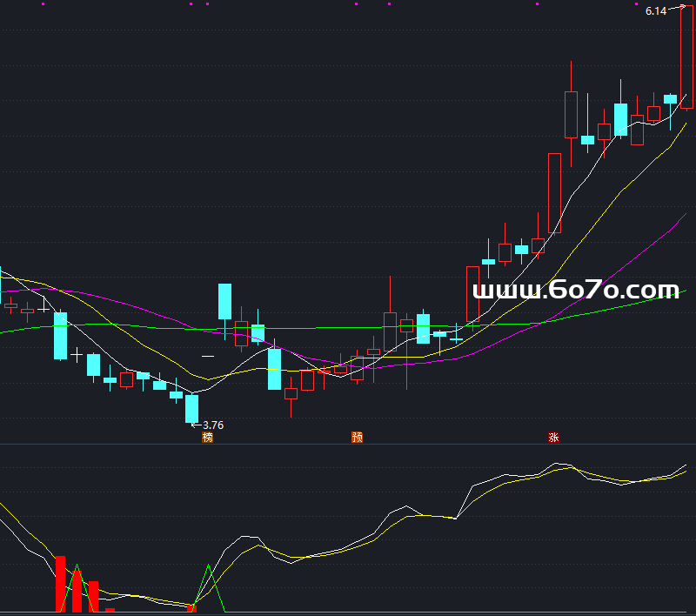Click the 榜 marker icon below the chart

point(208,437)
